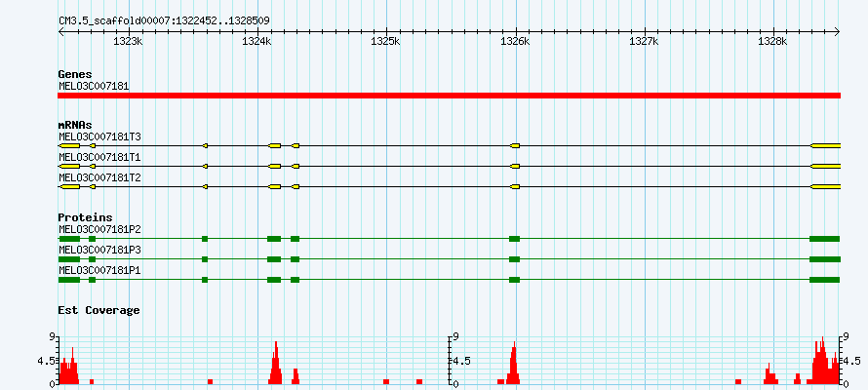Select P2 protein last segment after 1328k
This screenshot has height=390, width=868.
point(825,239)
